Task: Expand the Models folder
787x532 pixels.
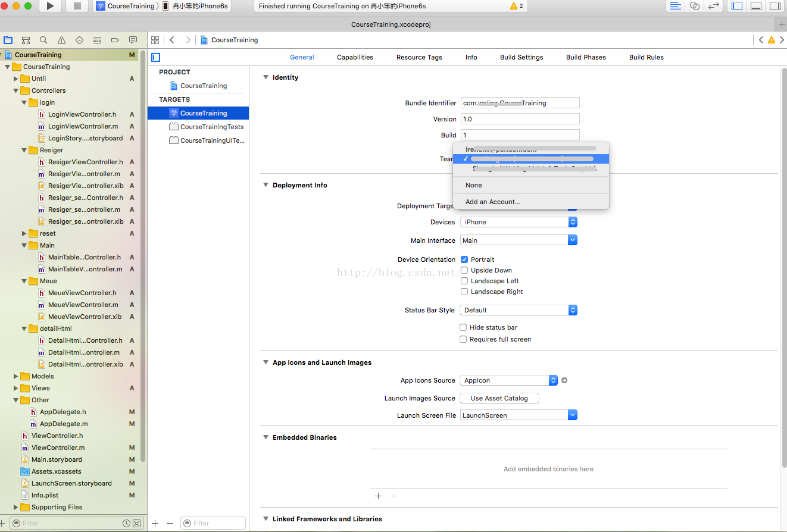Action: coord(16,376)
